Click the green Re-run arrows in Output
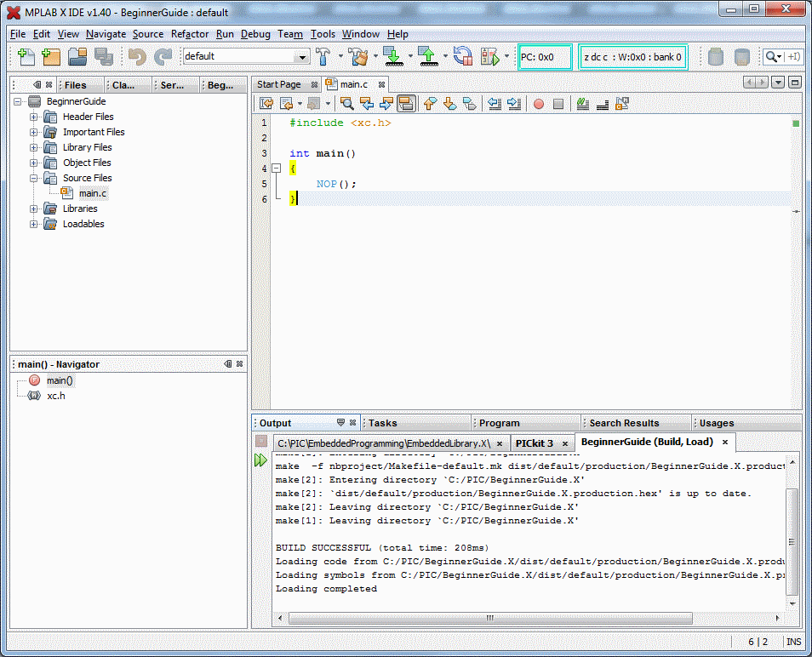The height and width of the screenshot is (657, 812). tap(260, 460)
